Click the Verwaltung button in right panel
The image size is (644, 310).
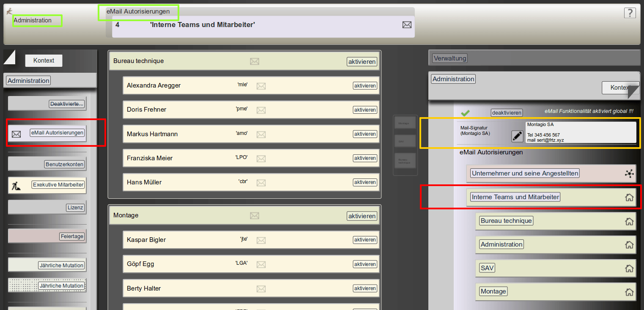pyautogui.click(x=450, y=58)
